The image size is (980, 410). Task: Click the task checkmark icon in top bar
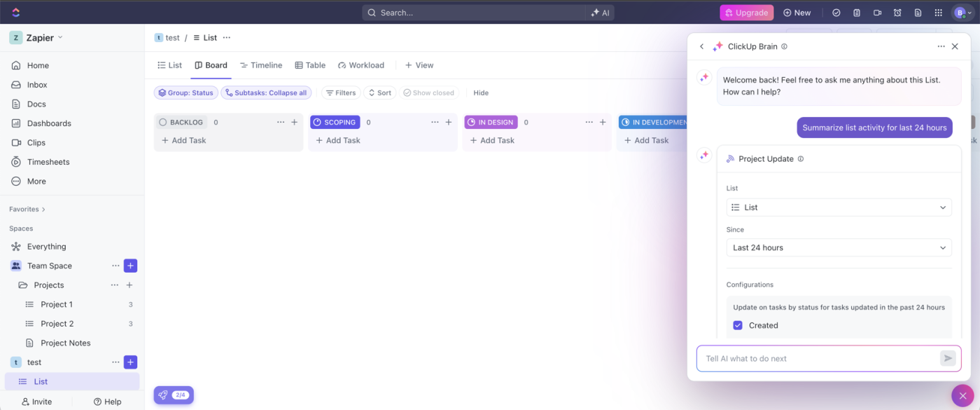[x=836, y=13]
